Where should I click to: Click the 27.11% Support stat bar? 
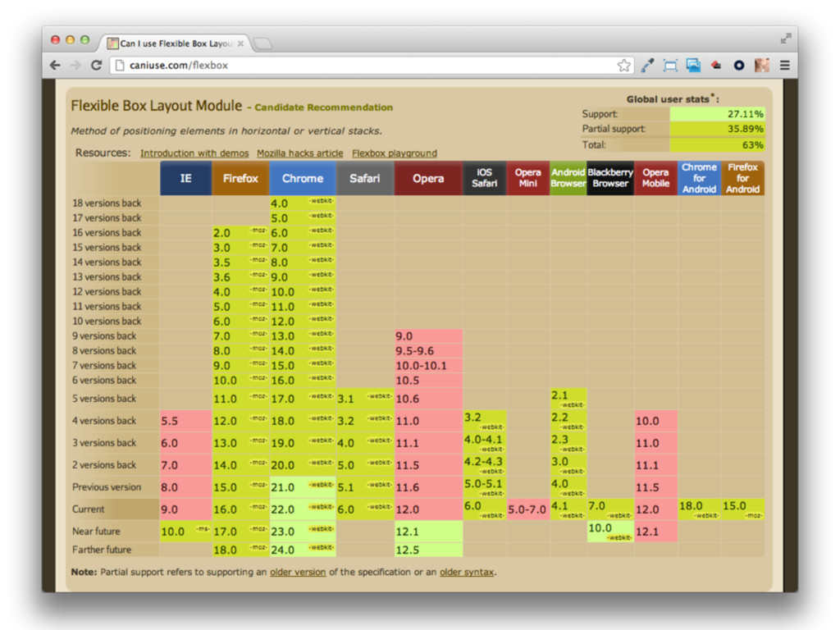click(717, 114)
